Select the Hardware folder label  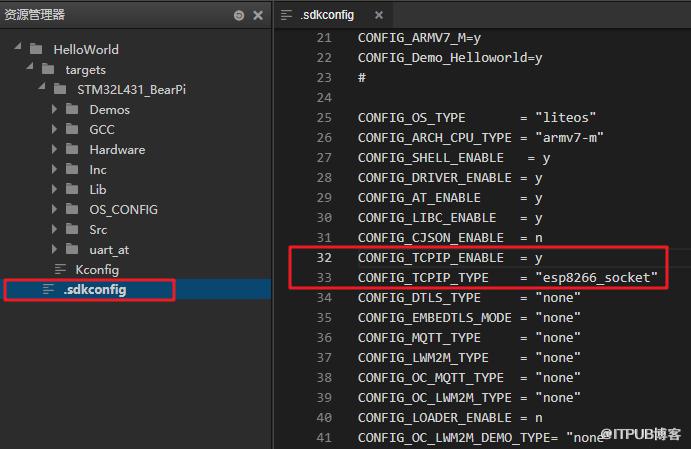click(117, 150)
